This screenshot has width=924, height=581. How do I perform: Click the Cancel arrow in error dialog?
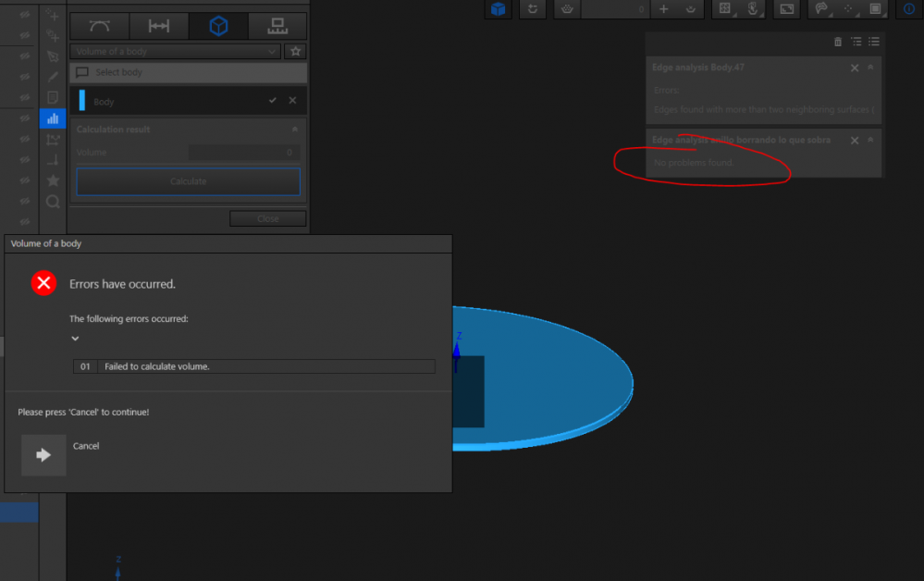point(43,455)
